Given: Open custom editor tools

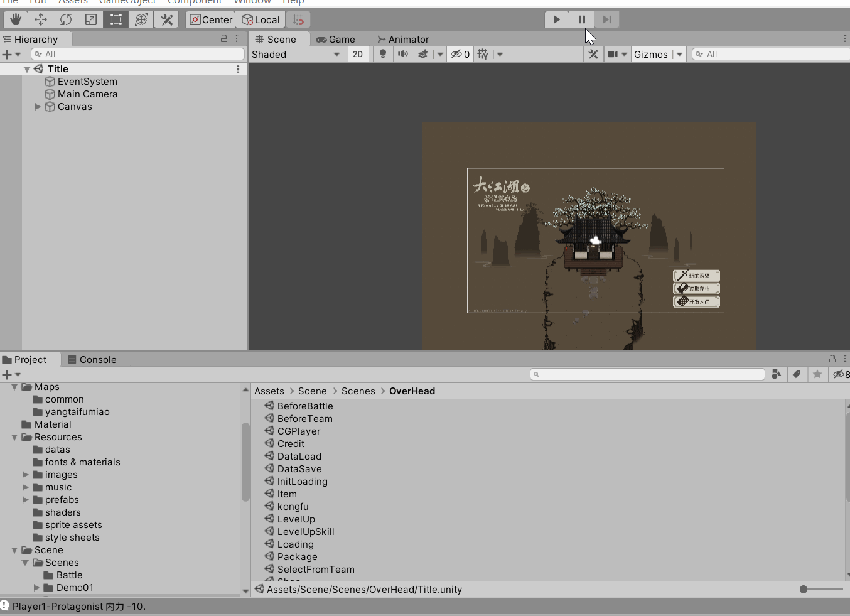Looking at the screenshot, I should pyautogui.click(x=167, y=19).
